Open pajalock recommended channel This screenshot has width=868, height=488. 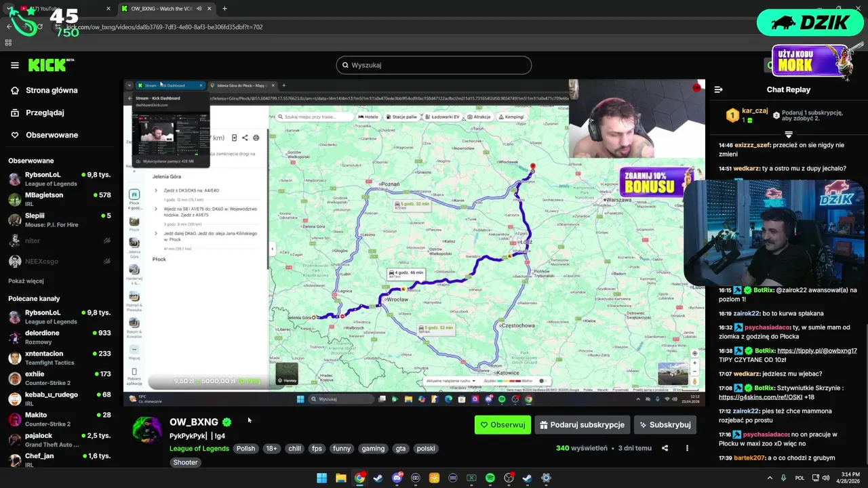60,440
